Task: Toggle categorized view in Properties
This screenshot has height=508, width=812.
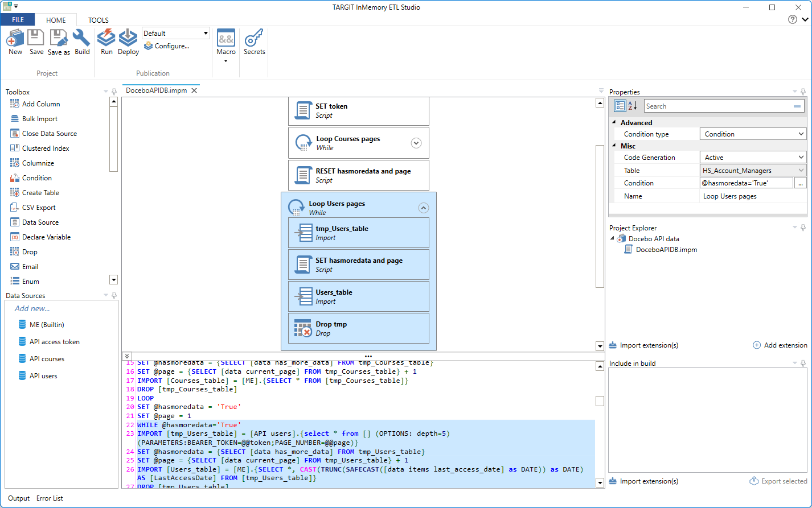Action: click(620, 106)
